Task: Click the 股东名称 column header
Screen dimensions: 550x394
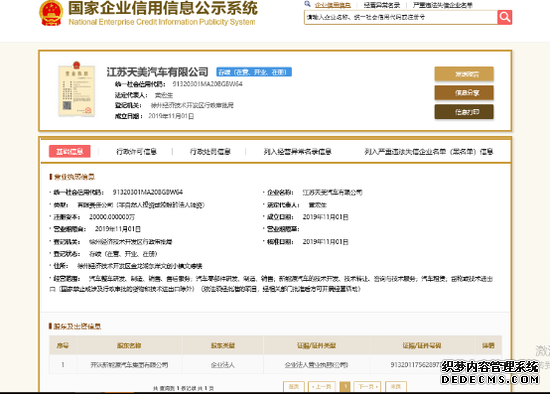Action: click(x=129, y=346)
